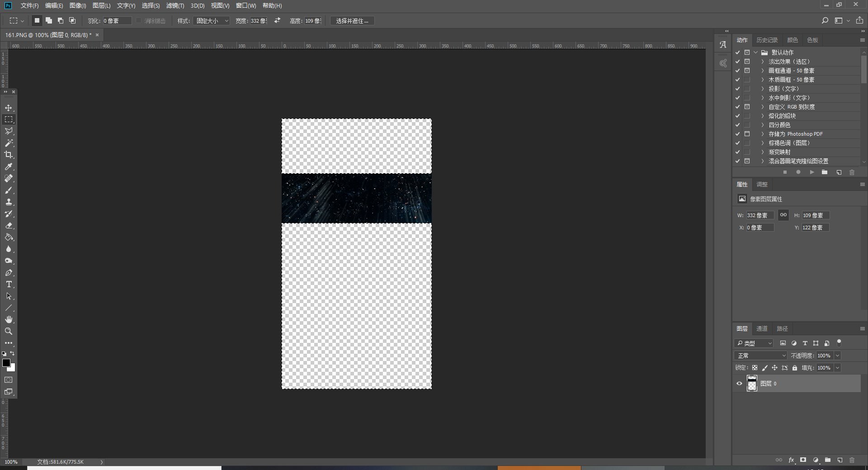The height and width of the screenshot is (470, 868).
Task: Select the Horizontal Type tool
Action: pos(9,285)
